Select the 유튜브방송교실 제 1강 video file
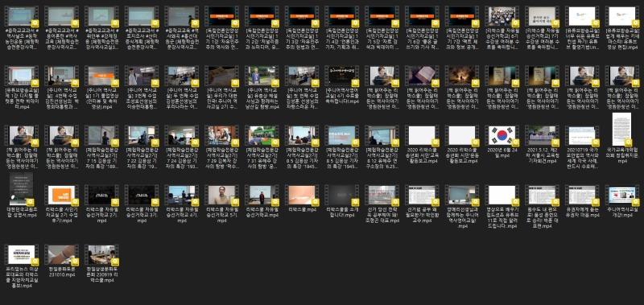The image size is (644, 305). pos(22,87)
